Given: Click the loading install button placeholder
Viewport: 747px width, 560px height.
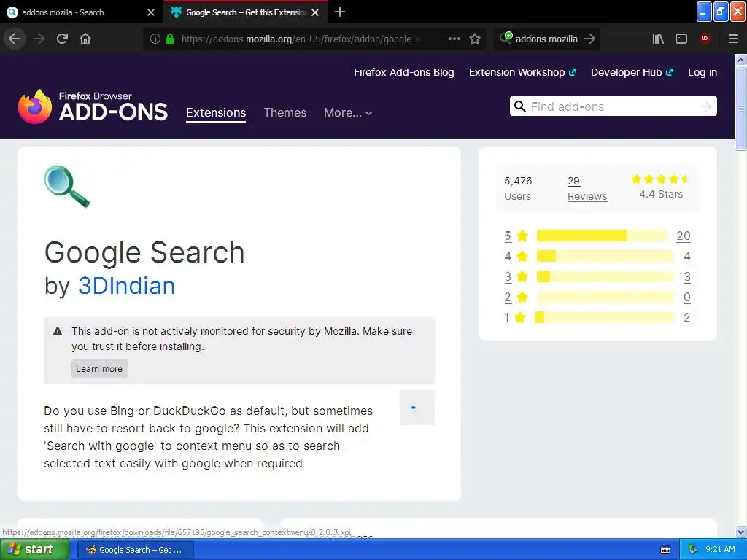Looking at the screenshot, I should (x=417, y=408).
